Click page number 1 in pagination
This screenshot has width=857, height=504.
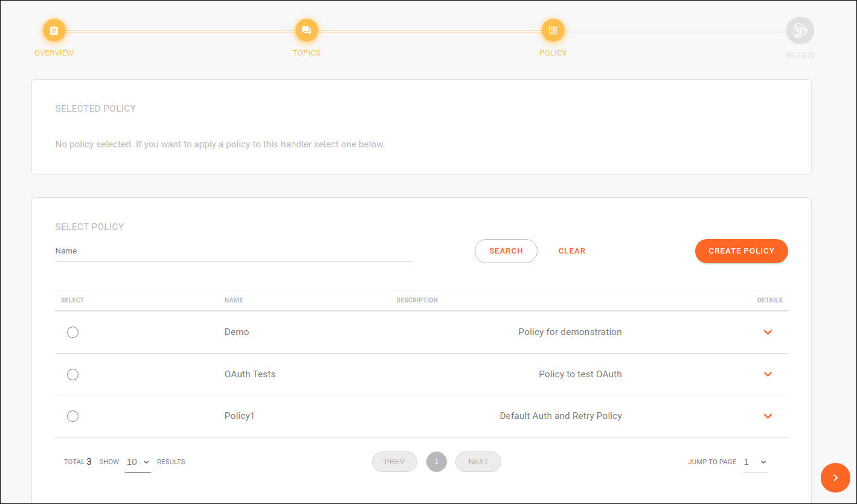[436, 462]
